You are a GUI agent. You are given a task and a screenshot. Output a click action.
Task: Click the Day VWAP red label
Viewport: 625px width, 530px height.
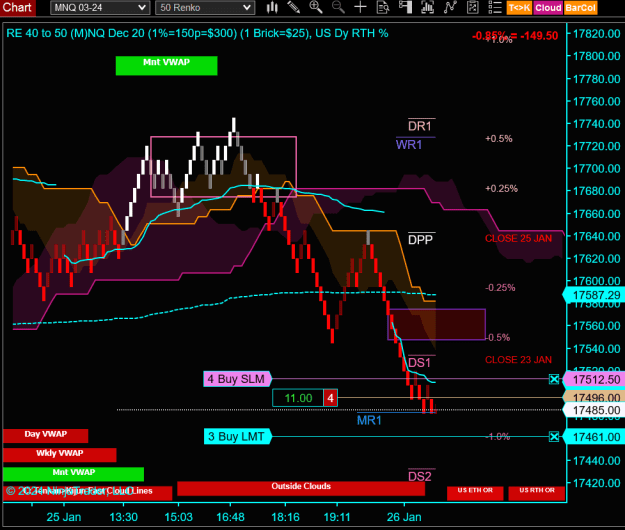click(x=45, y=436)
